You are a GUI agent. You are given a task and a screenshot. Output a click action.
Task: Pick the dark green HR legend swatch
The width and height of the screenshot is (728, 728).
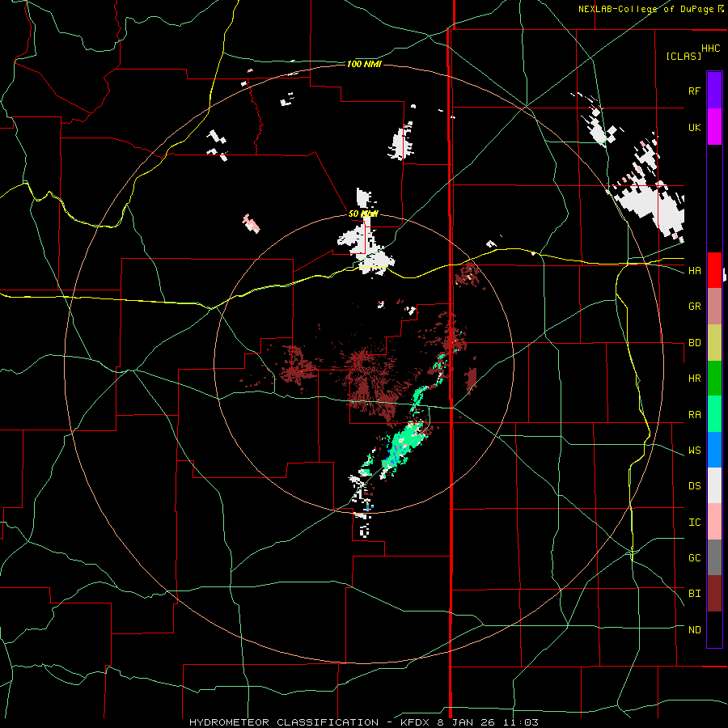pos(714,378)
